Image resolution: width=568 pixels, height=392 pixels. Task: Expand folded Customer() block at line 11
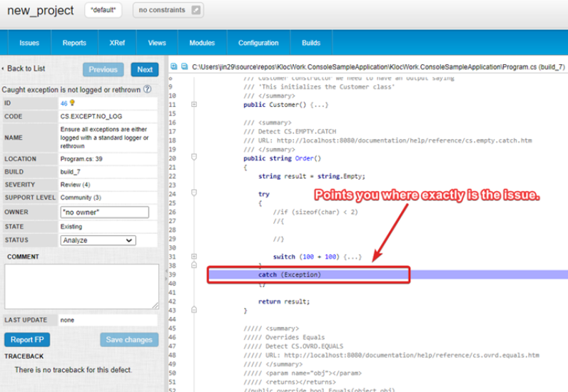pyautogui.click(x=194, y=105)
